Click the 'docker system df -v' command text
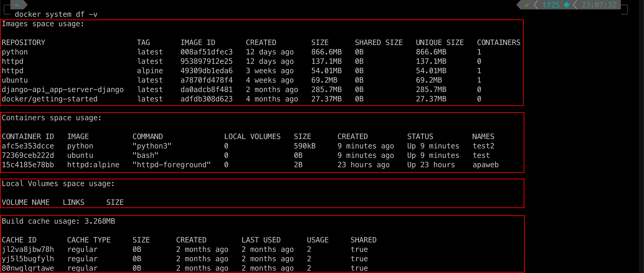 coord(56,14)
